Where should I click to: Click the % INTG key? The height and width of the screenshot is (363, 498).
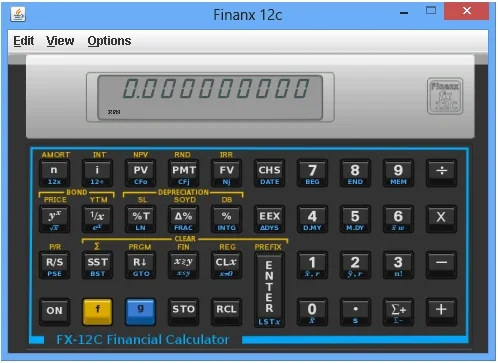tap(226, 219)
